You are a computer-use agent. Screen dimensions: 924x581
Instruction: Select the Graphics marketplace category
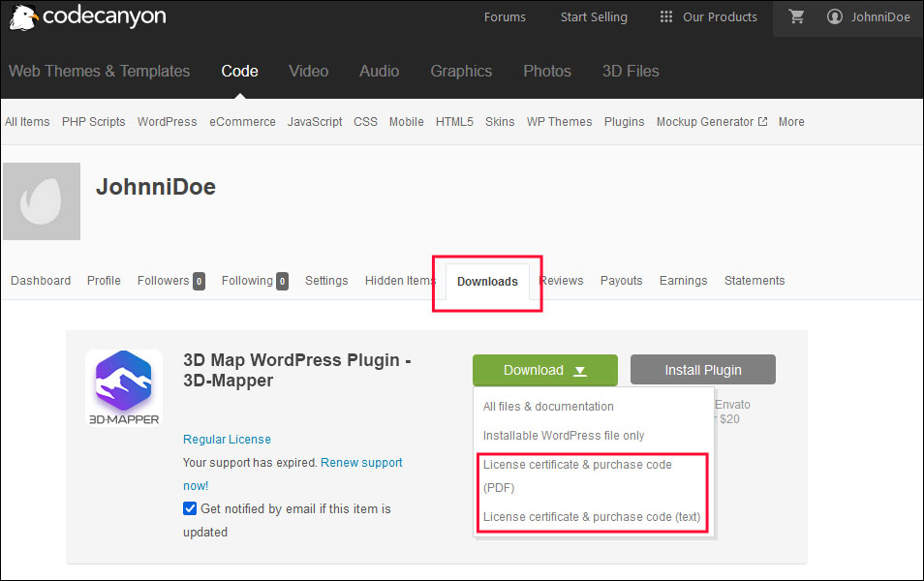pos(461,72)
